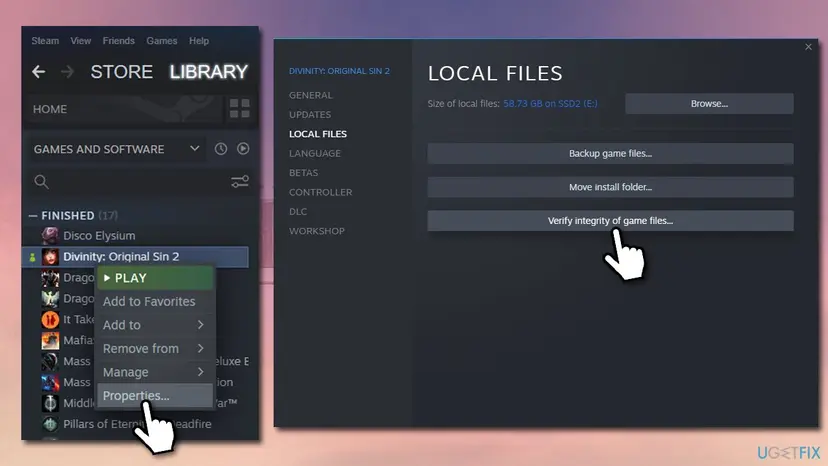Go to library Home
The image size is (828, 466).
pyautogui.click(x=50, y=109)
